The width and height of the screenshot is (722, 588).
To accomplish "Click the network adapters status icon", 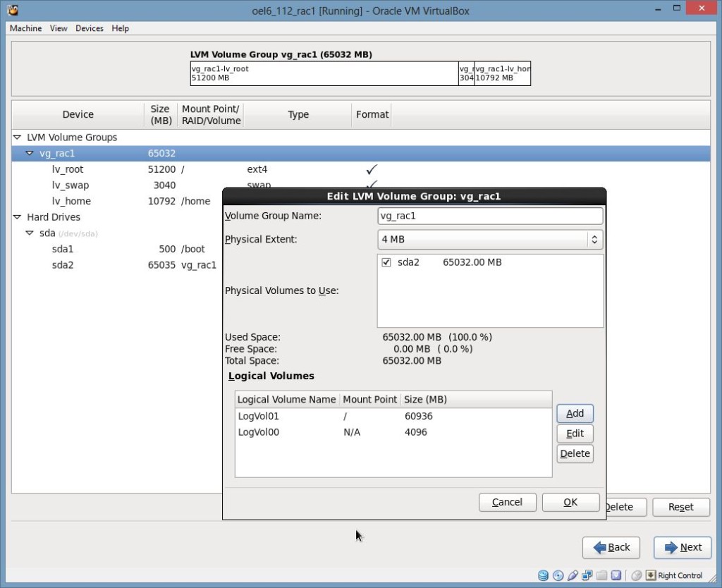I will coord(587,575).
